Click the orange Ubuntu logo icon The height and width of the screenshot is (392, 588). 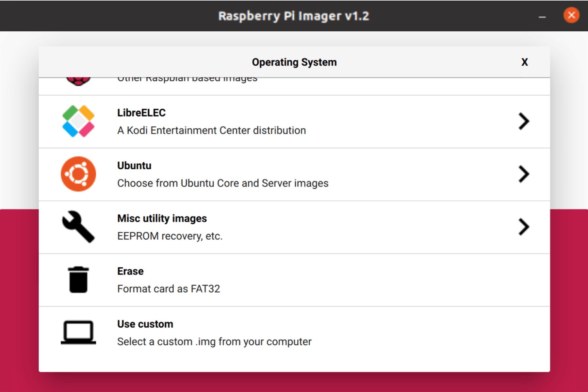tap(78, 174)
